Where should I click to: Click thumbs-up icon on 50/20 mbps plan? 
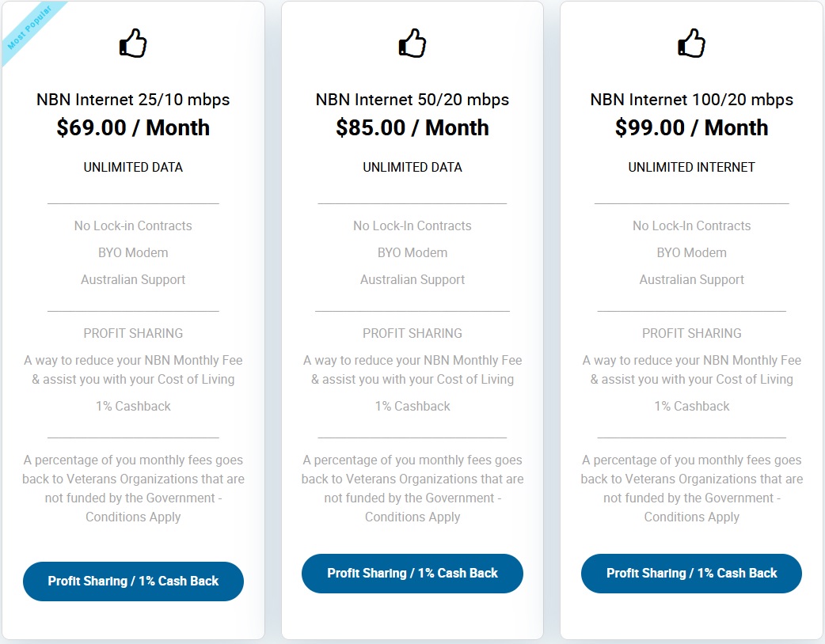click(412, 43)
